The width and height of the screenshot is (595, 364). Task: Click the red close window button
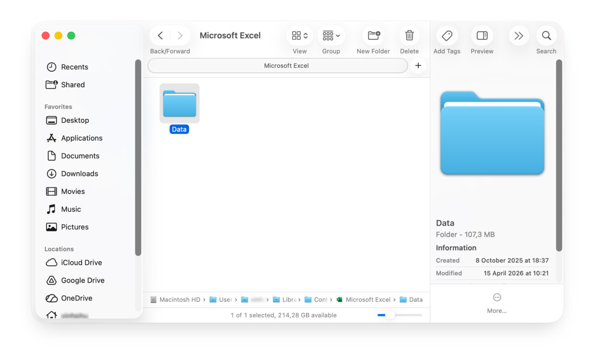click(46, 35)
